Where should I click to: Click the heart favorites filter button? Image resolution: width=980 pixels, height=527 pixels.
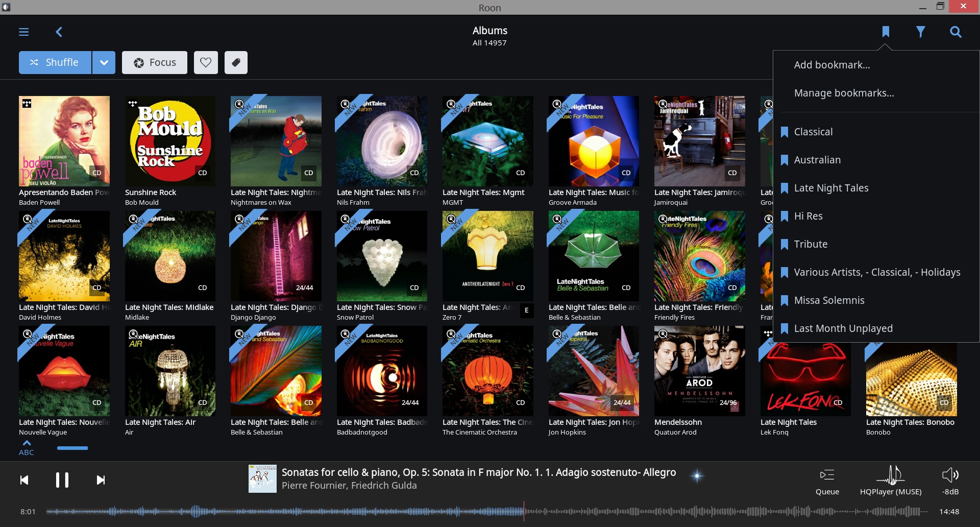tap(206, 62)
